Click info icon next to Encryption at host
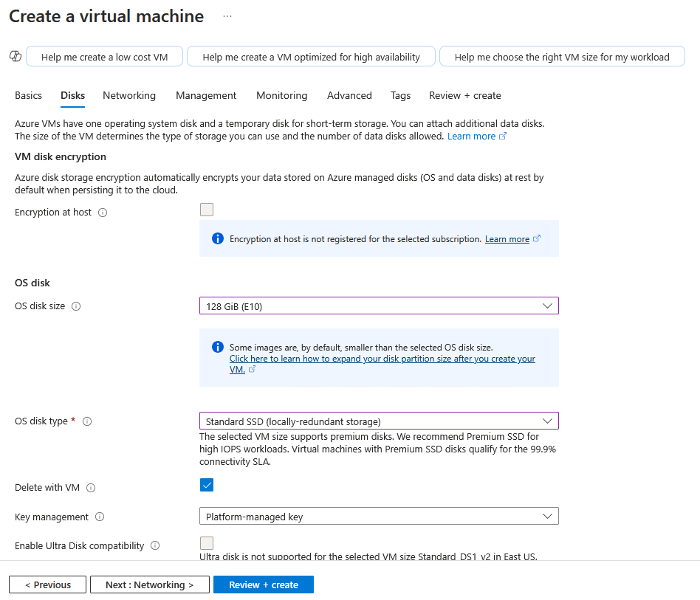This screenshot has height=600, width=700. [103, 213]
